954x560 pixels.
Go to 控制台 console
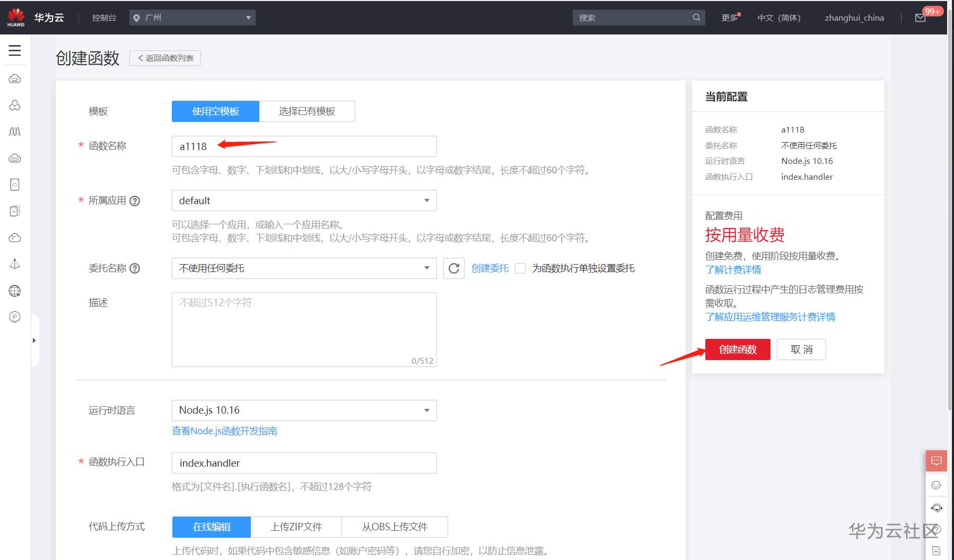point(104,17)
